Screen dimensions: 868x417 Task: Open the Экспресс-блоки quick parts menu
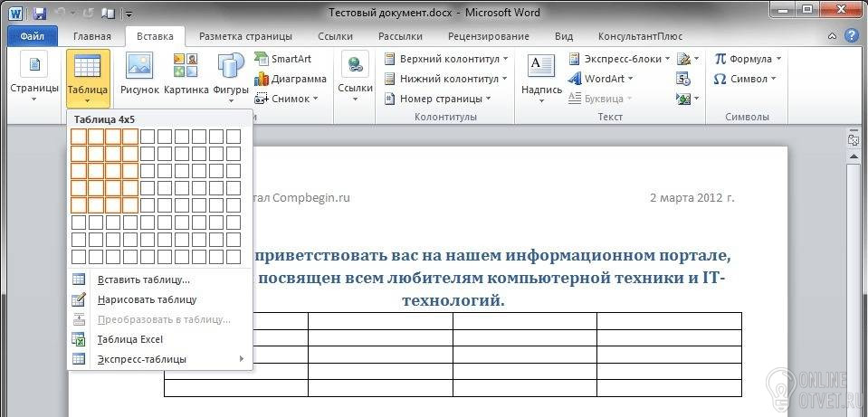(x=619, y=59)
